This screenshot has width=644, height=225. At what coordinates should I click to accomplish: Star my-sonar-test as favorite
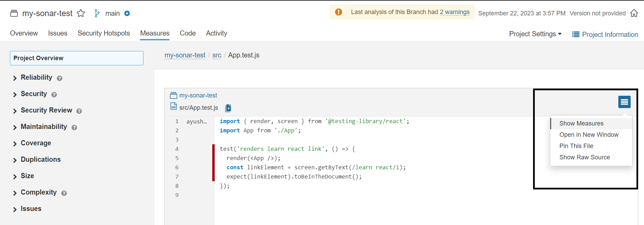point(81,13)
